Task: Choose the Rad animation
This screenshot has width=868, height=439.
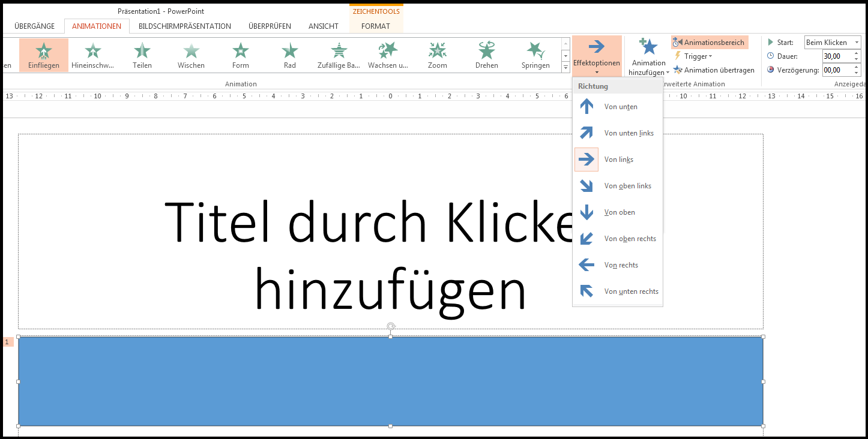Action: click(x=290, y=55)
